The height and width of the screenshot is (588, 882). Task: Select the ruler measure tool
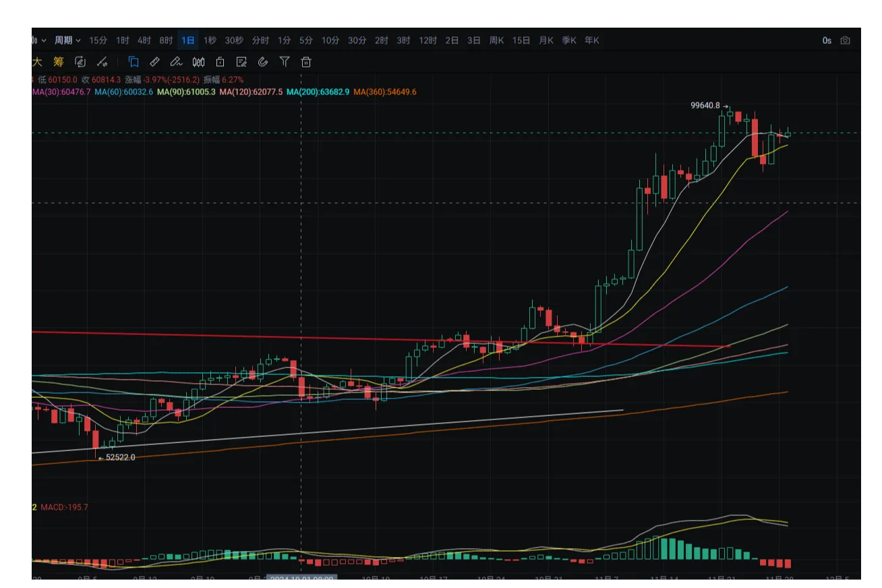(x=154, y=62)
